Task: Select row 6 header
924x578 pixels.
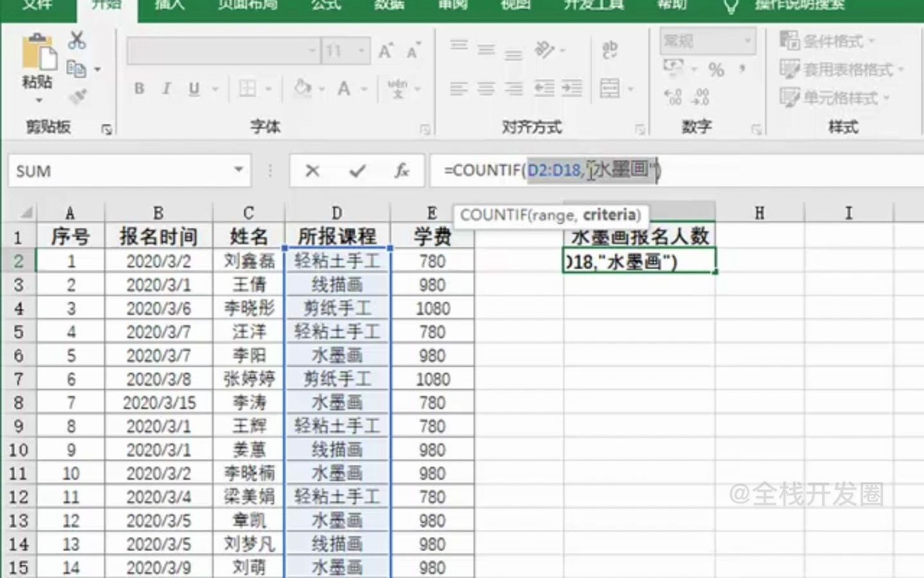Action: (x=18, y=355)
